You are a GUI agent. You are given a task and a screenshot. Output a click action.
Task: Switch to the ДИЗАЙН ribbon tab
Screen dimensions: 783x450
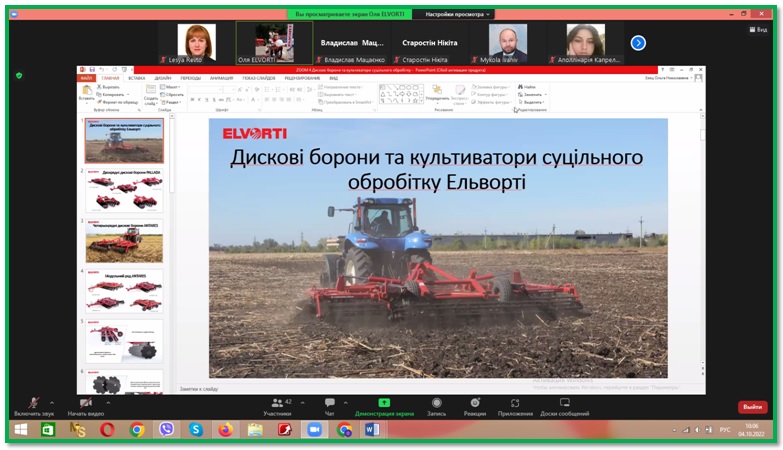163,78
